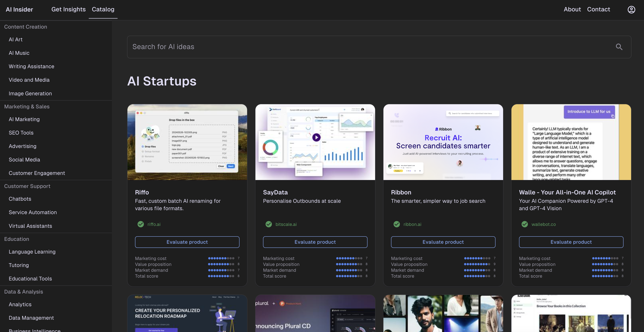Open the riffo.ai website link
Image resolution: width=644 pixels, height=332 pixels.
click(x=153, y=224)
